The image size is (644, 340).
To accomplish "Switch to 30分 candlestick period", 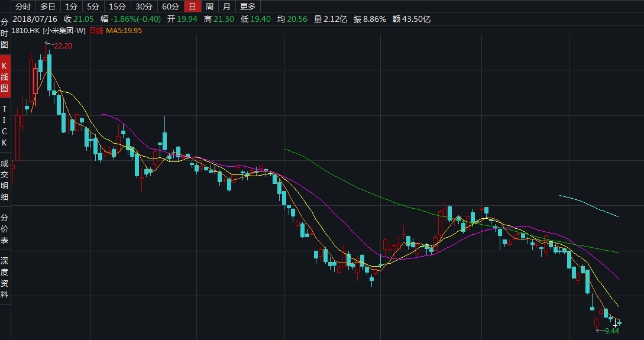I will (144, 7).
